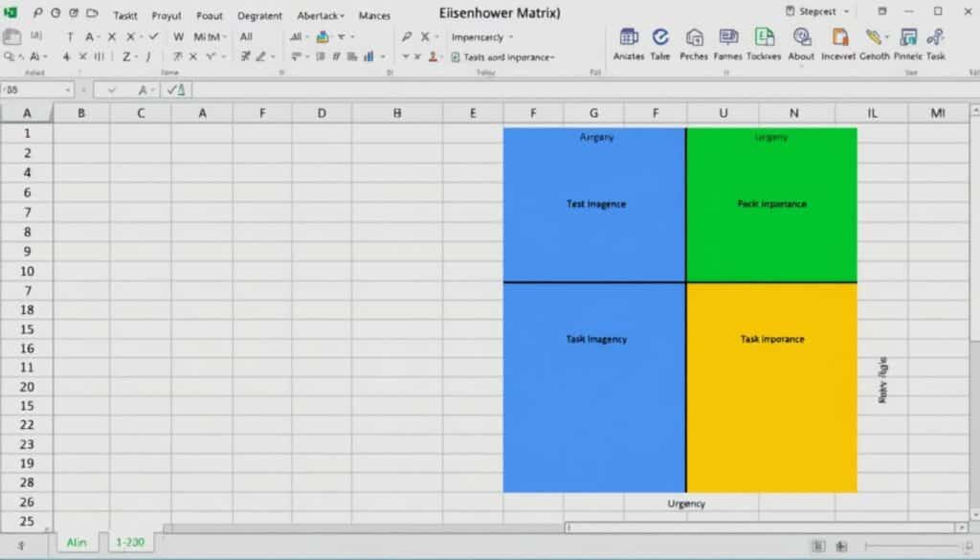The height and width of the screenshot is (560, 980).
Task: Click the second view icon in status bar
Action: click(842, 546)
